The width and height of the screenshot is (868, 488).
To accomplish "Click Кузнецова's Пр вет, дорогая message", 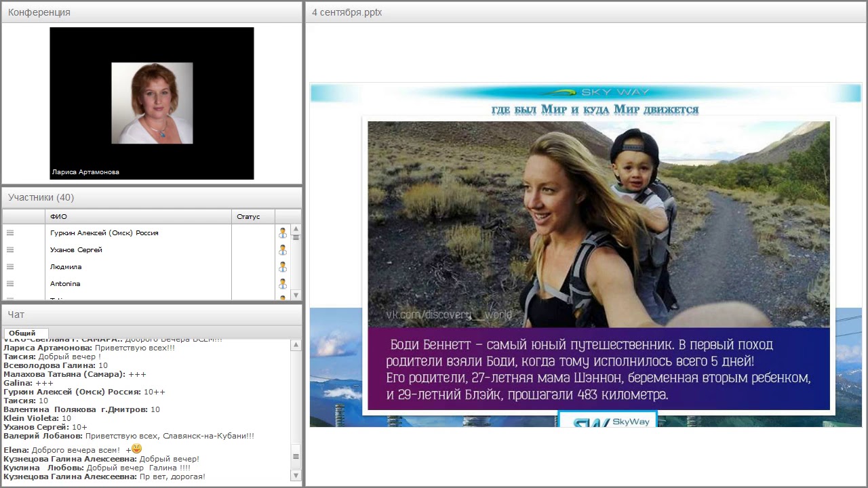I will (x=104, y=476).
